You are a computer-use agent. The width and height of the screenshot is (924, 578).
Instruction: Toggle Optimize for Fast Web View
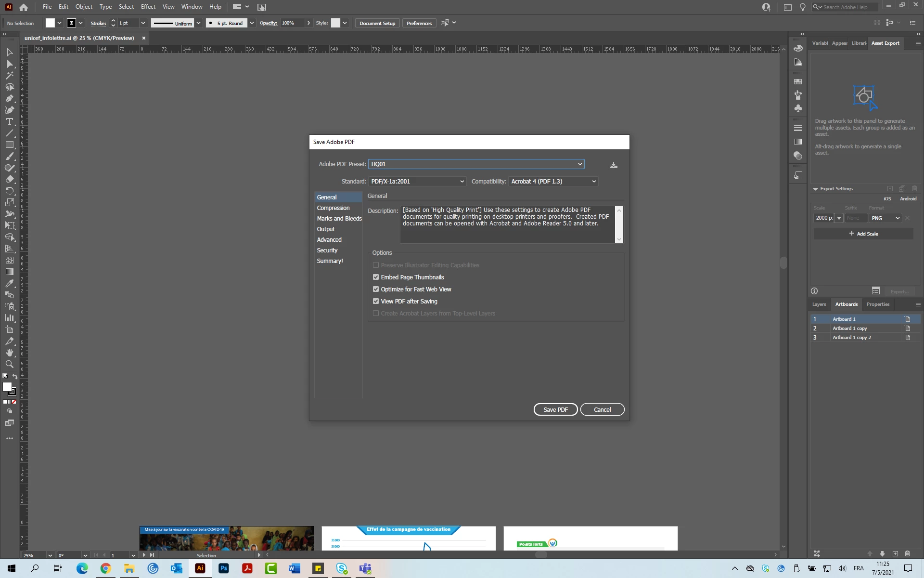point(376,289)
